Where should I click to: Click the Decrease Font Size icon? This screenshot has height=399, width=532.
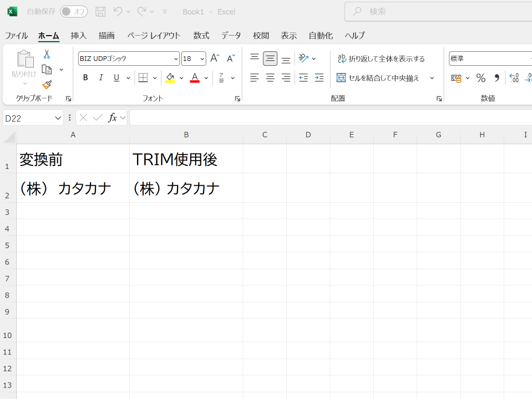231,59
